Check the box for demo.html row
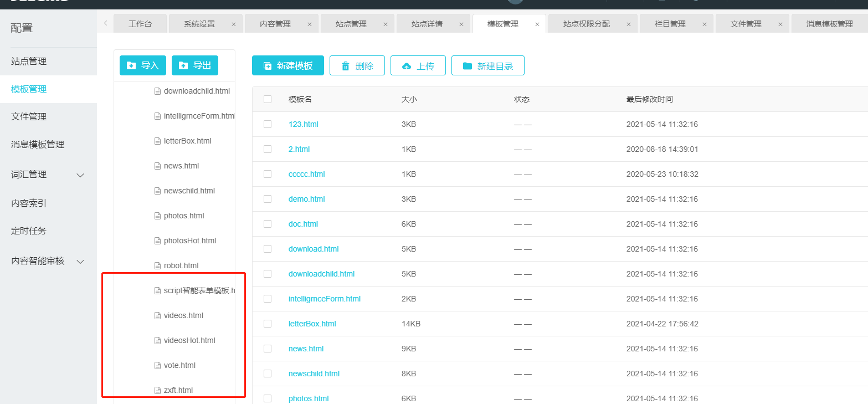 (x=268, y=199)
